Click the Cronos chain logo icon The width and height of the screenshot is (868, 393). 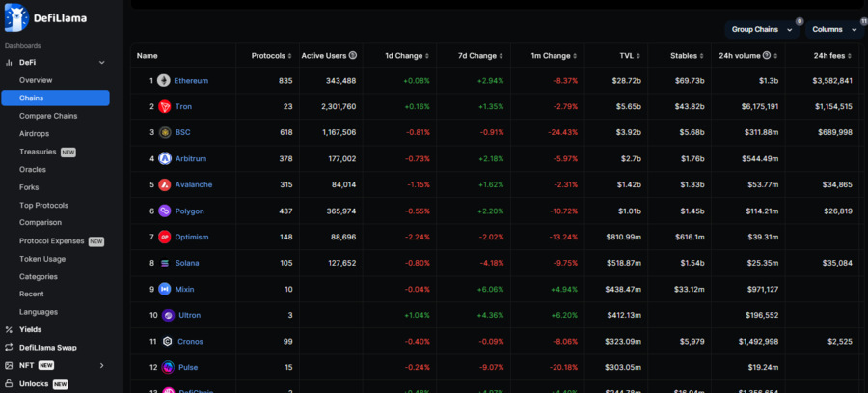168,342
